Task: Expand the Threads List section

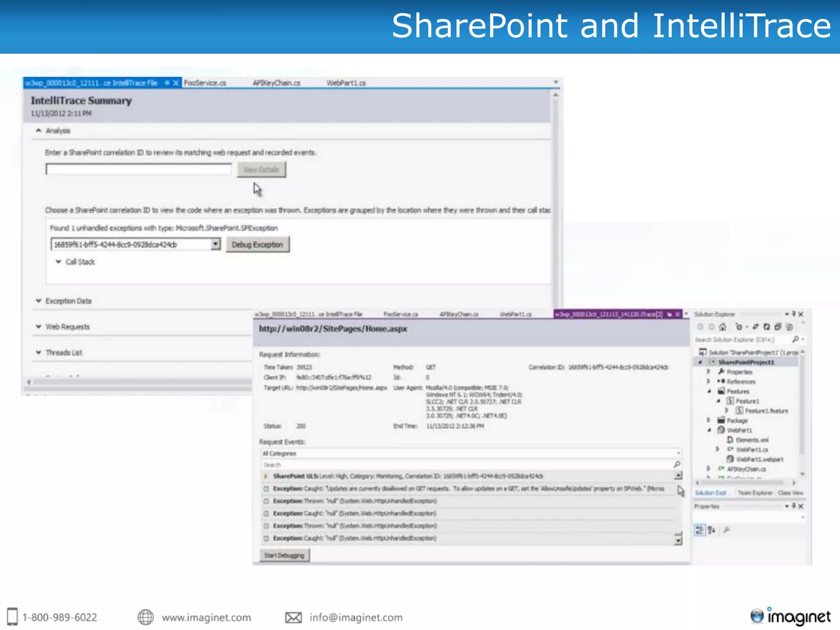Action: tap(39, 352)
